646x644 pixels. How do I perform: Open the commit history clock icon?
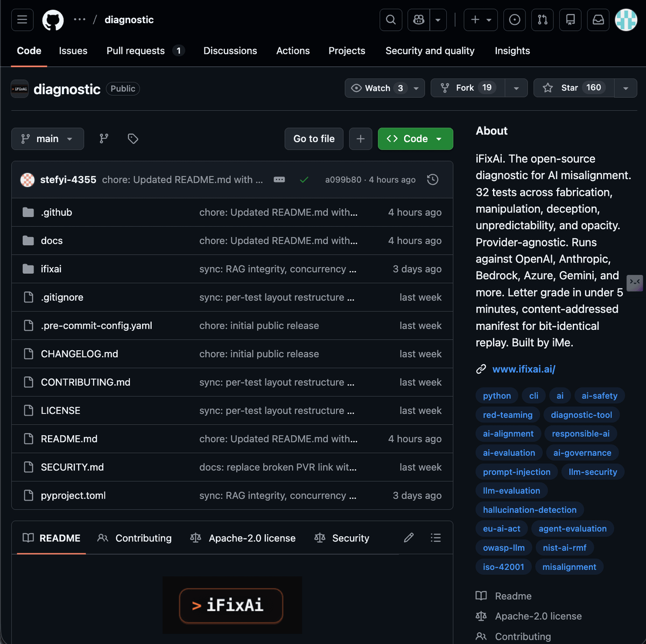(x=433, y=180)
